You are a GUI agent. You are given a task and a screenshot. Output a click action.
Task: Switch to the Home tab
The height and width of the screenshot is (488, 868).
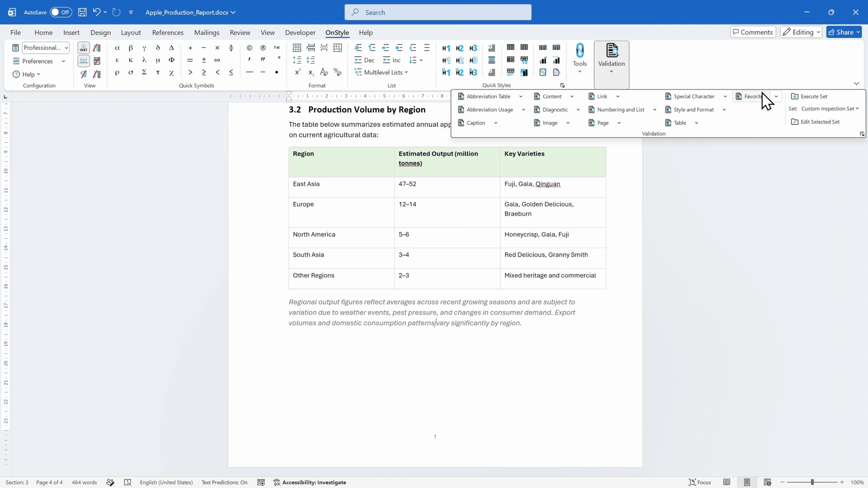click(x=43, y=33)
